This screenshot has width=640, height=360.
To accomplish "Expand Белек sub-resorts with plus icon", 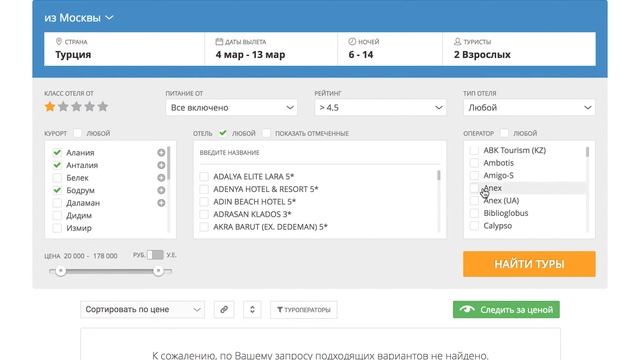I will pyautogui.click(x=161, y=178).
